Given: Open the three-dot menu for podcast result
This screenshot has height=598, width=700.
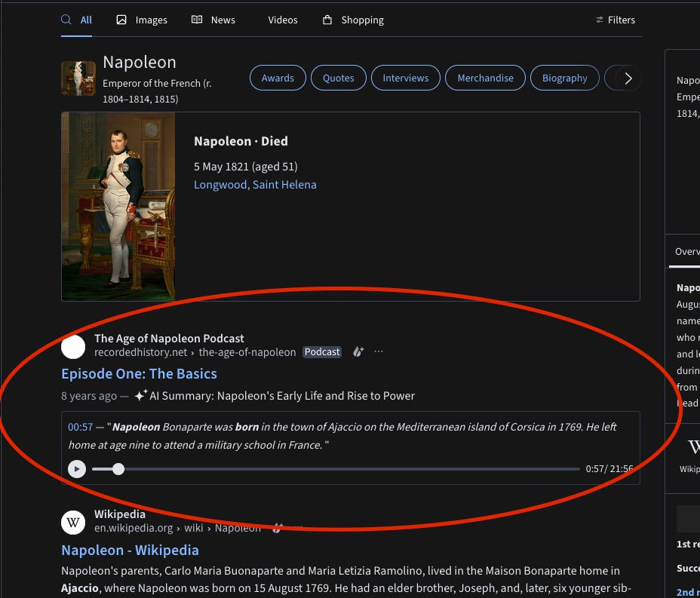Looking at the screenshot, I should point(379,351).
